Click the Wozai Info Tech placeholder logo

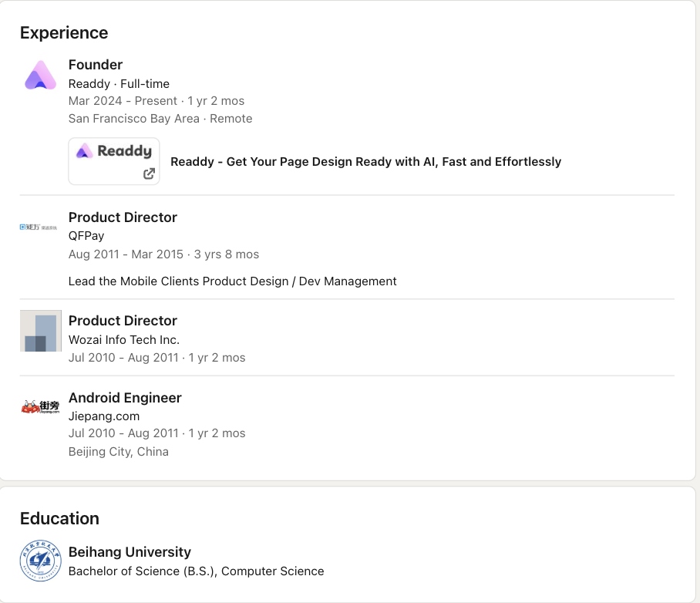(41, 331)
